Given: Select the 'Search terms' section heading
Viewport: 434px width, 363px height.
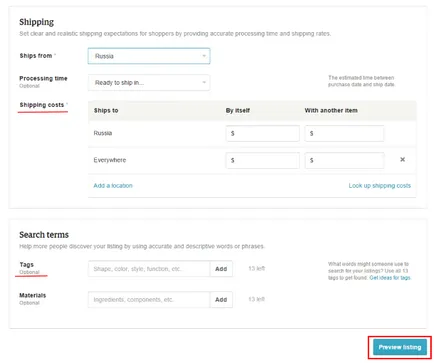Looking at the screenshot, I should [44, 235].
